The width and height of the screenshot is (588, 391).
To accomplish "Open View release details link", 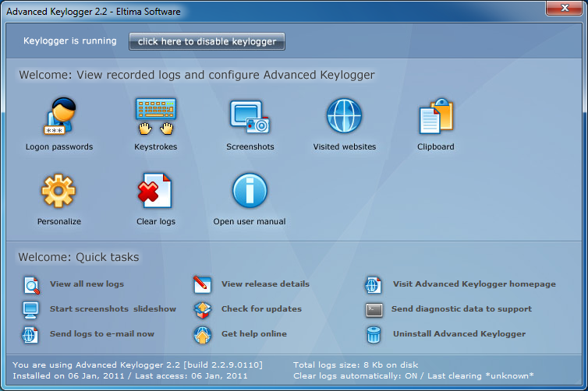I will point(265,284).
